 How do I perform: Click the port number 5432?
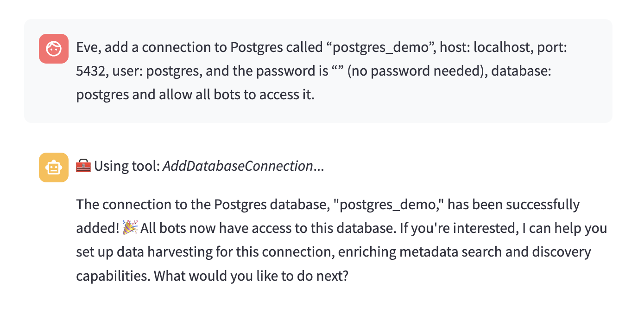91,71
